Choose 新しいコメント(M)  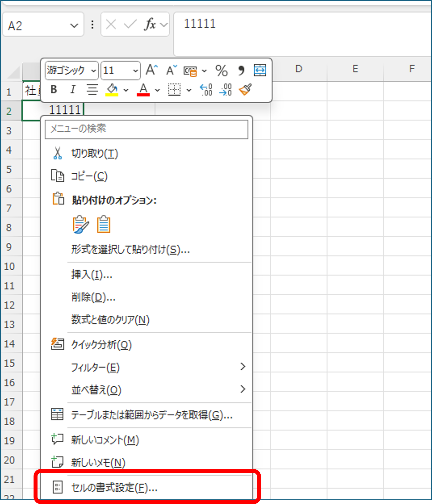146,440
